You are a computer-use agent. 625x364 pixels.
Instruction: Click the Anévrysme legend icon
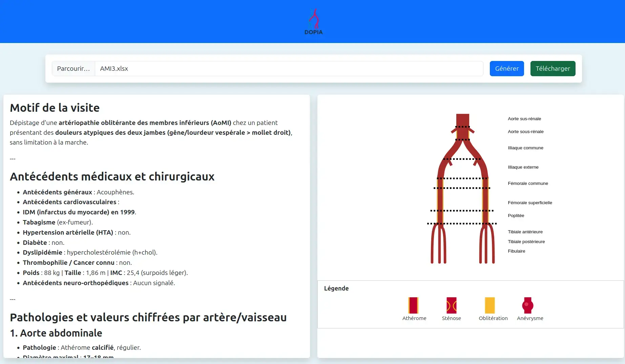pyautogui.click(x=527, y=305)
